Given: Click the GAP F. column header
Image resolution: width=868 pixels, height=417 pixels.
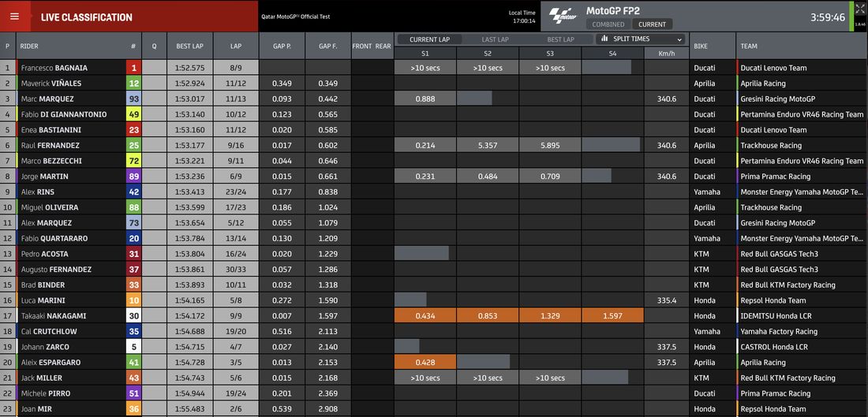Looking at the screenshot, I should [327, 47].
